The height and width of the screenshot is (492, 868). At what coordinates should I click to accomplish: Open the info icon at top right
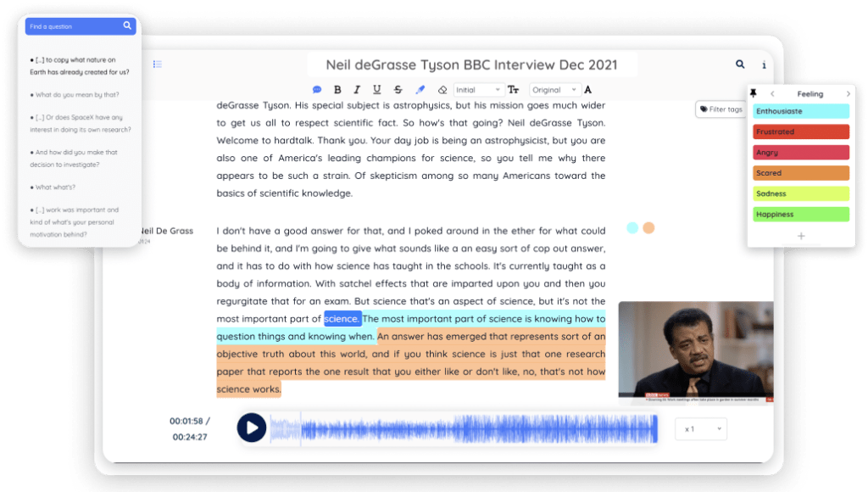point(764,65)
